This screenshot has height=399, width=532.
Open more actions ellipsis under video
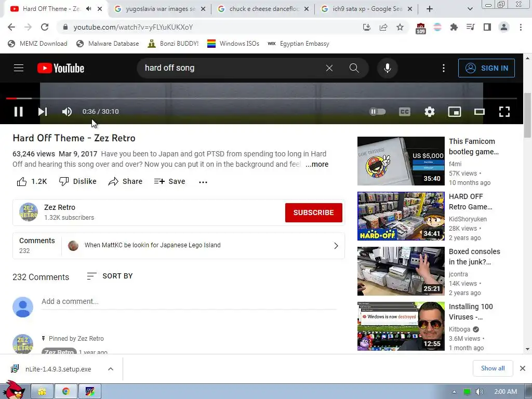(203, 182)
